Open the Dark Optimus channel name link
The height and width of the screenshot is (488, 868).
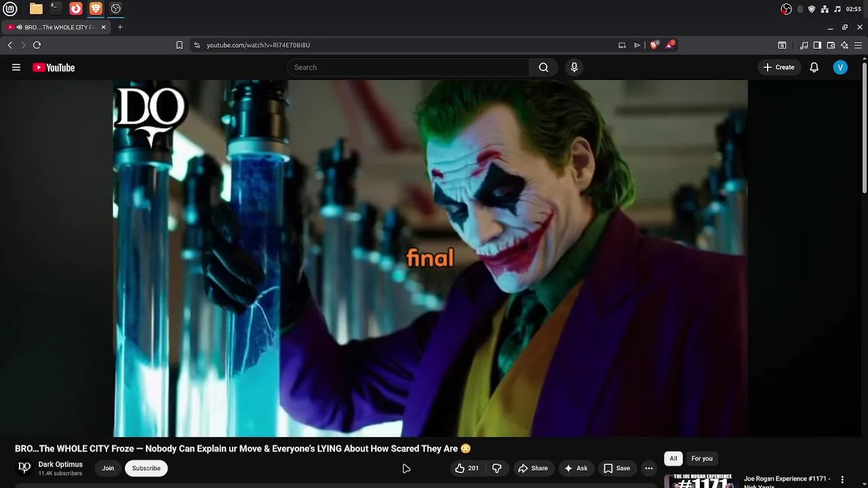pyautogui.click(x=60, y=464)
